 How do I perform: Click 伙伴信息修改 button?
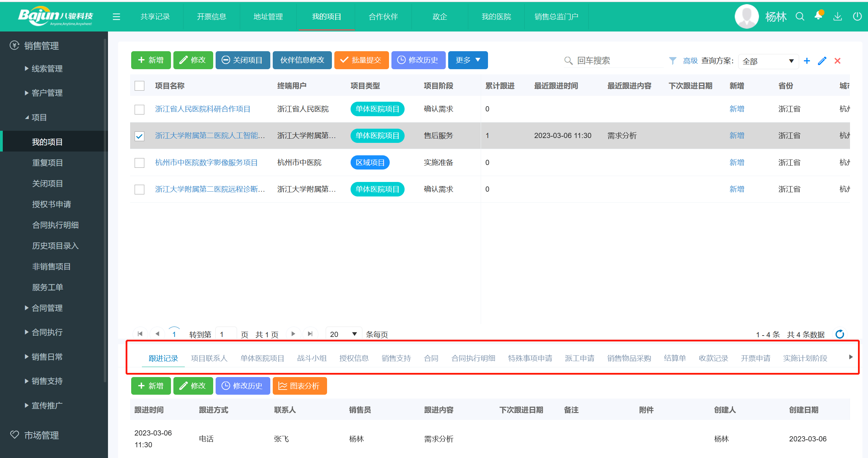(x=302, y=60)
